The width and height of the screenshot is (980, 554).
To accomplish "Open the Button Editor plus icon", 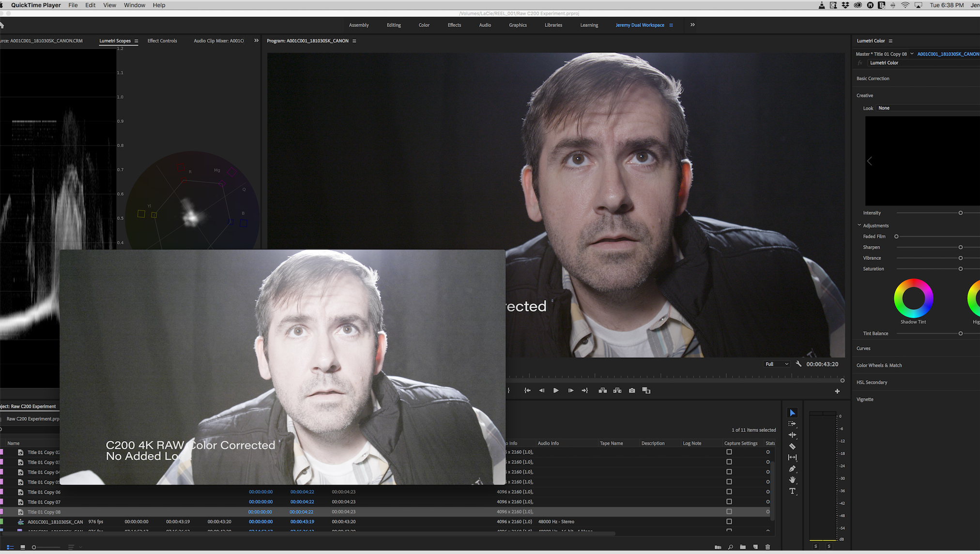I will point(837,391).
